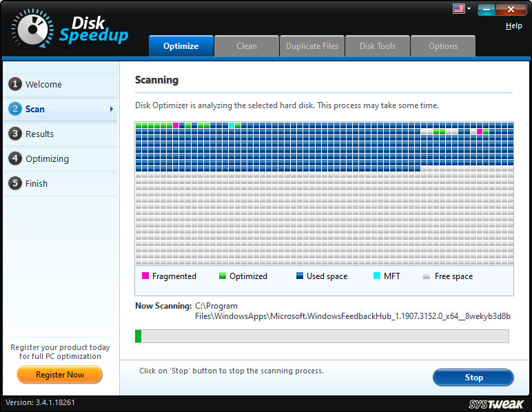The width and height of the screenshot is (532, 412).
Task: Switch to the Optimize tab
Action: pyautogui.click(x=181, y=46)
